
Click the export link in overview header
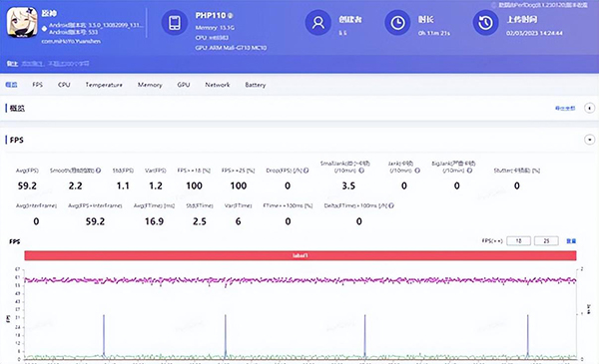pos(565,109)
